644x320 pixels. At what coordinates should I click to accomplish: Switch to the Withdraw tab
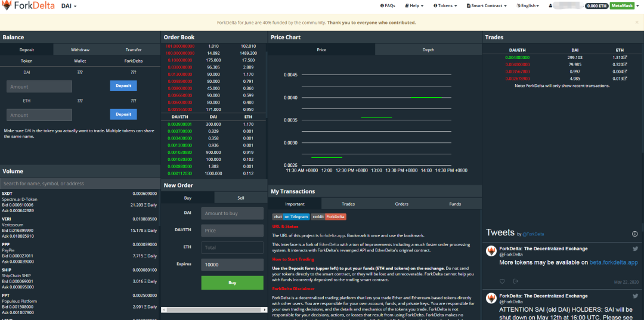[80, 49]
